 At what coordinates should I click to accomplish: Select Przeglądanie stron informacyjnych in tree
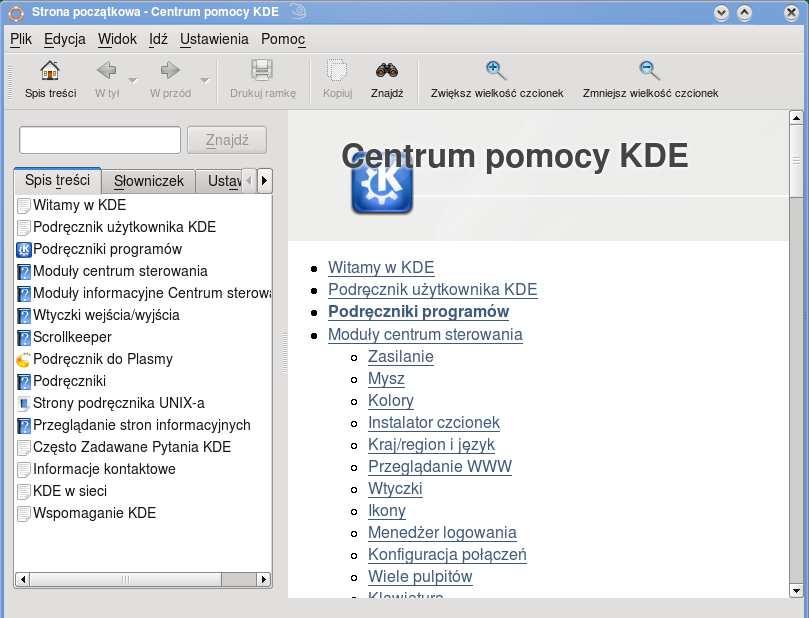click(x=141, y=426)
